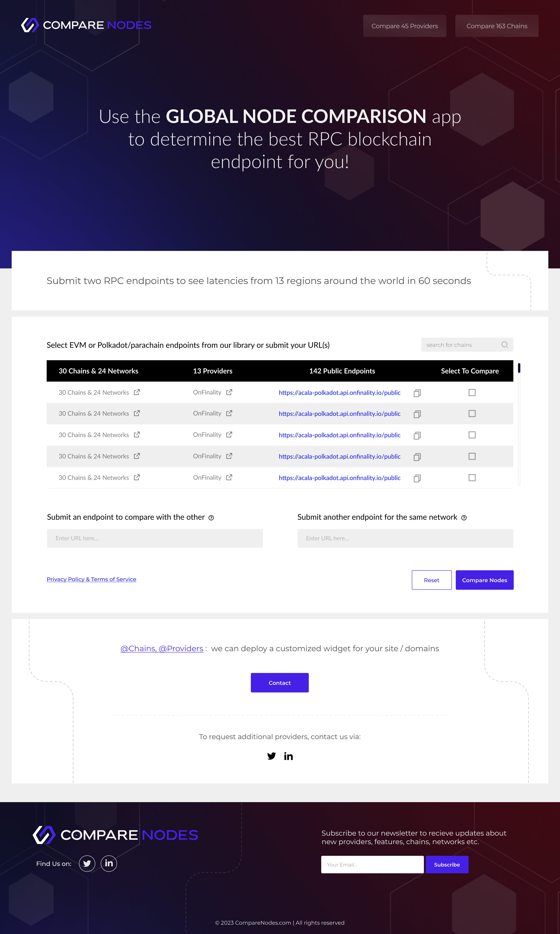This screenshot has width=560, height=934.
Task: Select the fifth row compare checkbox
Action: click(472, 478)
